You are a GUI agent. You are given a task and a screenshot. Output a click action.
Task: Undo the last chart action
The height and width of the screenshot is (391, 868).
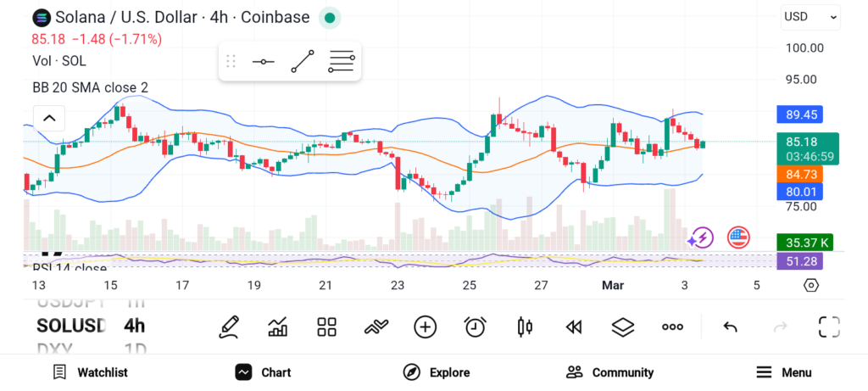point(730,327)
